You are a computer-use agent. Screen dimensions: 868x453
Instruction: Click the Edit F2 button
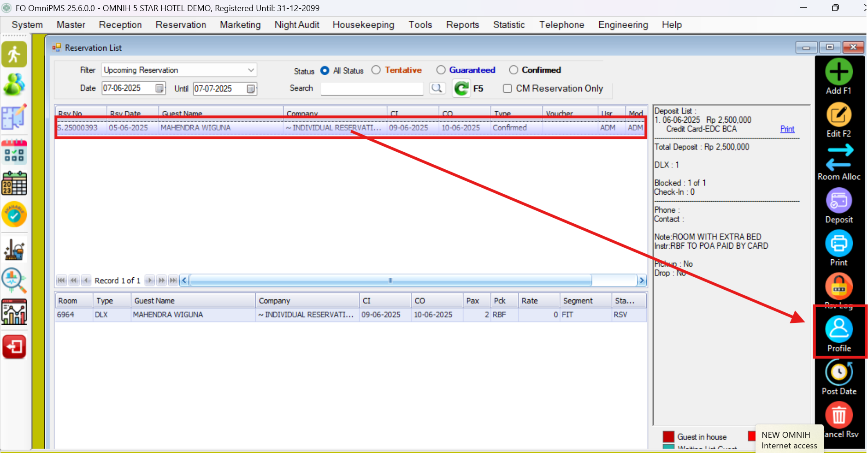click(x=838, y=119)
